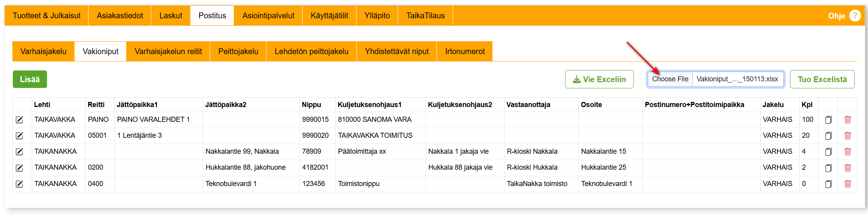Image resolution: width=868 pixels, height=216 pixels.
Task: Delete the R-kioski Hukkala row
Action: pos(848,168)
